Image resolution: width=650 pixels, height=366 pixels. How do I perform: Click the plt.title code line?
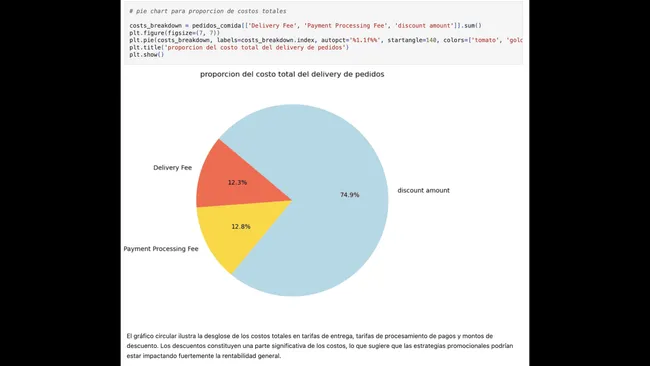pos(239,47)
